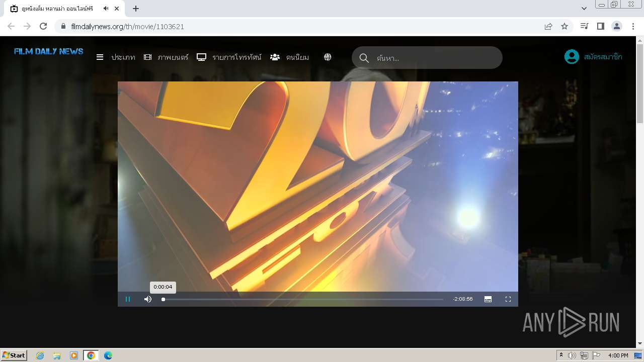The height and width of the screenshot is (362, 644).
Task: Open media player from taskbar
Action: (x=74, y=355)
